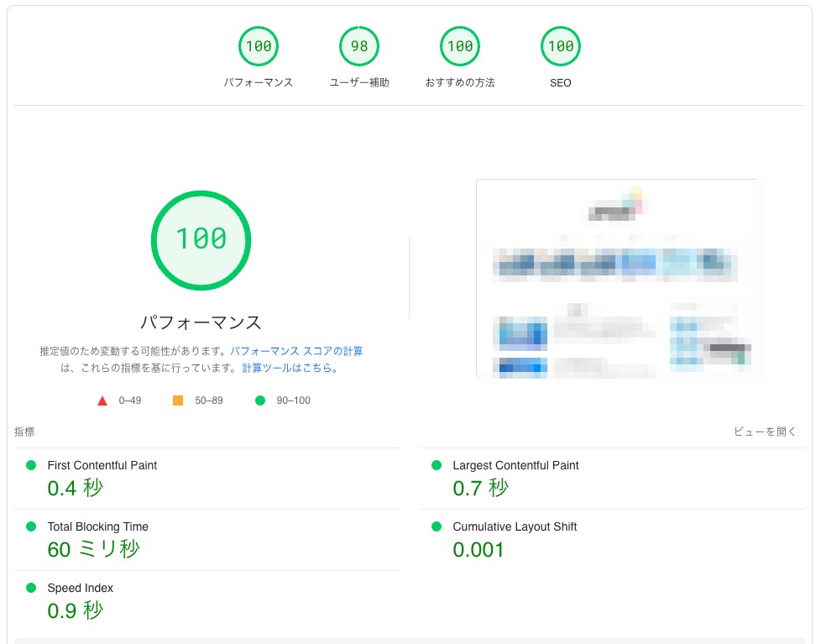Image resolution: width=821 pixels, height=644 pixels.
Task: Click the 60 ミリ秒 value
Action: 94,549
